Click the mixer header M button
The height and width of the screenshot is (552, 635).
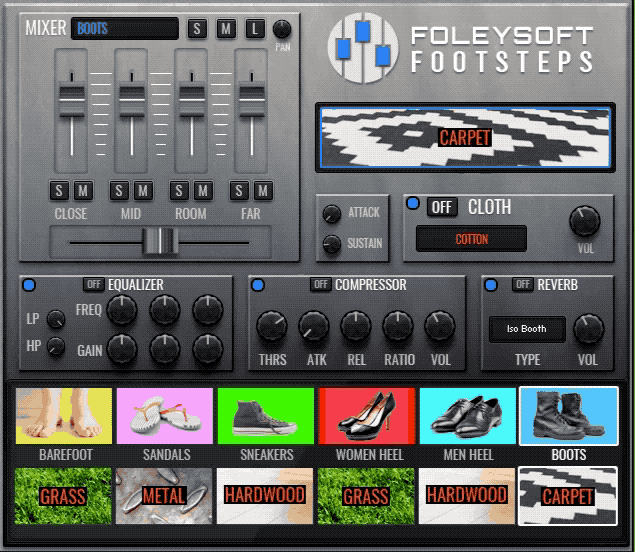(x=226, y=29)
